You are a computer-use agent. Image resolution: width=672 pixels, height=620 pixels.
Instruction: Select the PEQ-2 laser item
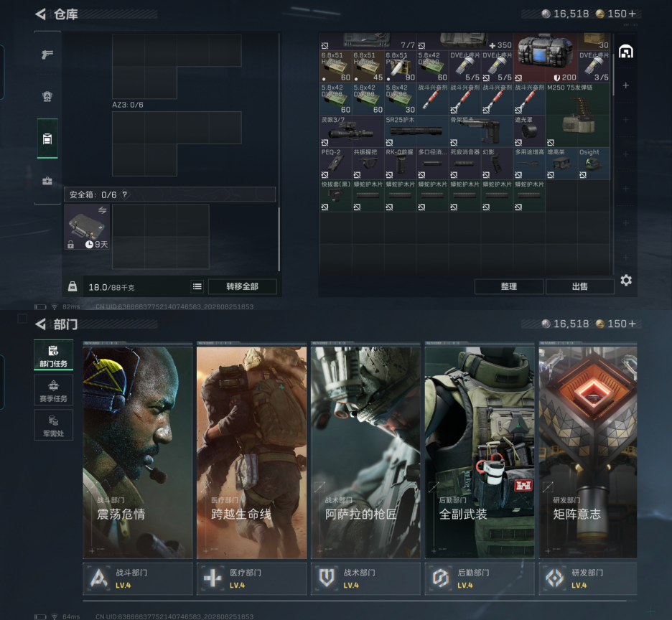(x=335, y=163)
